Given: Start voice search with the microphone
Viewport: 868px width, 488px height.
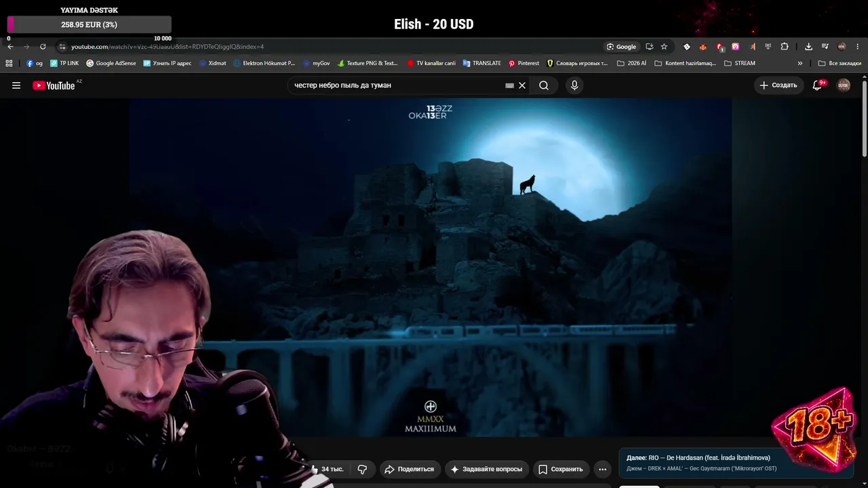Looking at the screenshot, I should (x=574, y=85).
